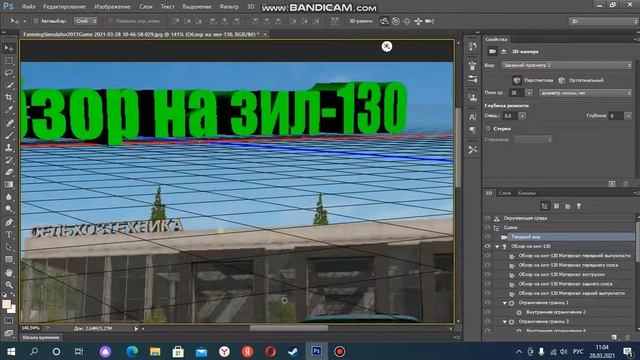The image size is (640, 360).
Task: Select the Gradient tool
Action: (x=9, y=184)
